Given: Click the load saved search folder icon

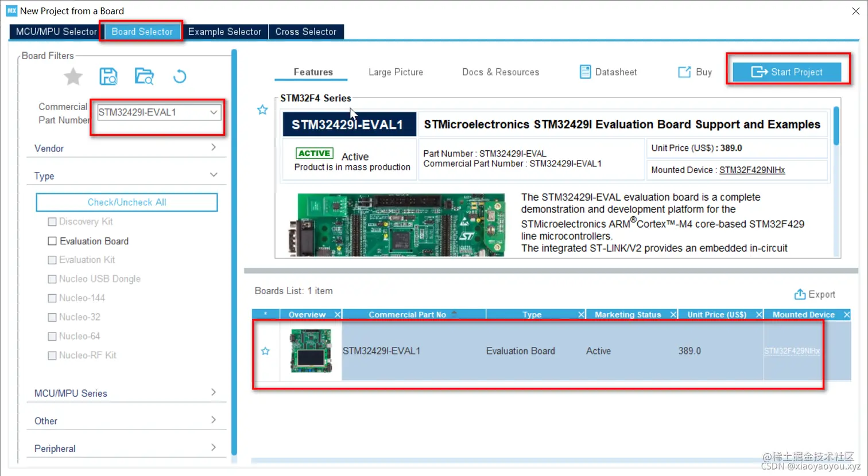Looking at the screenshot, I should (x=144, y=76).
